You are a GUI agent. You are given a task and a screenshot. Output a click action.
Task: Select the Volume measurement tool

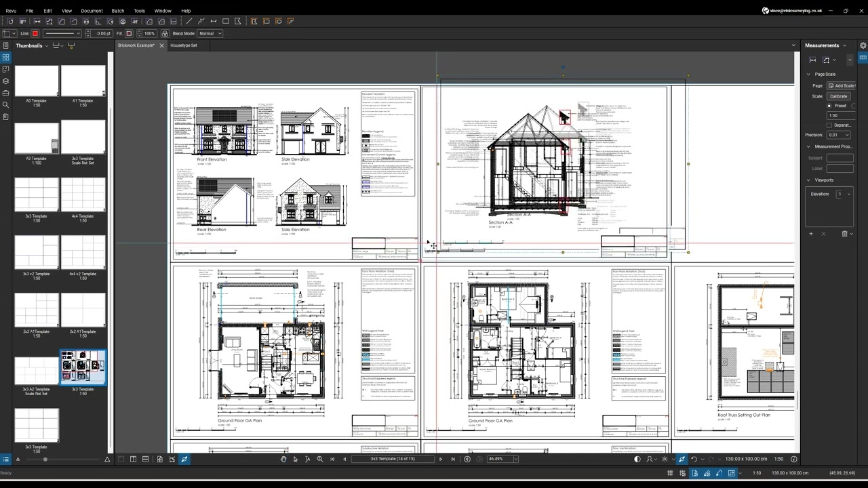click(x=122, y=22)
